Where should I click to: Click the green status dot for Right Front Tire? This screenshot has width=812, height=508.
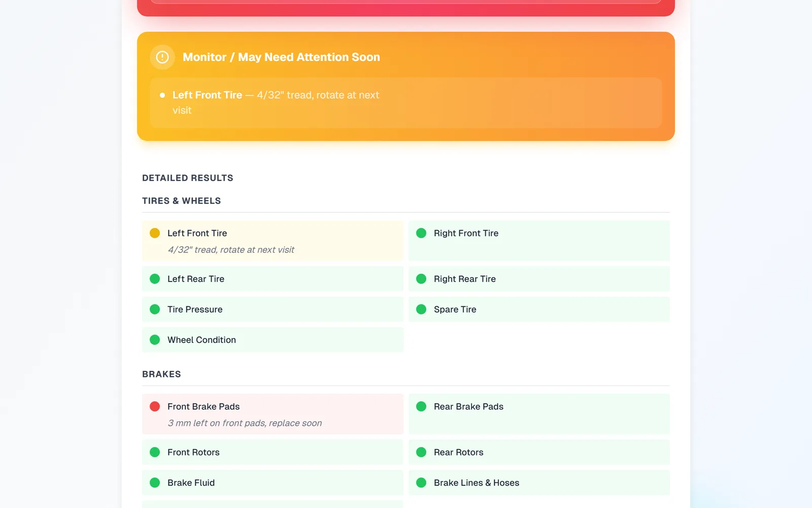point(421,233)
